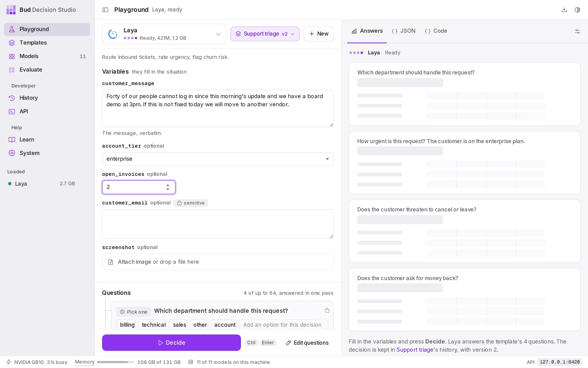Click the System chip icon

(12, 153)
